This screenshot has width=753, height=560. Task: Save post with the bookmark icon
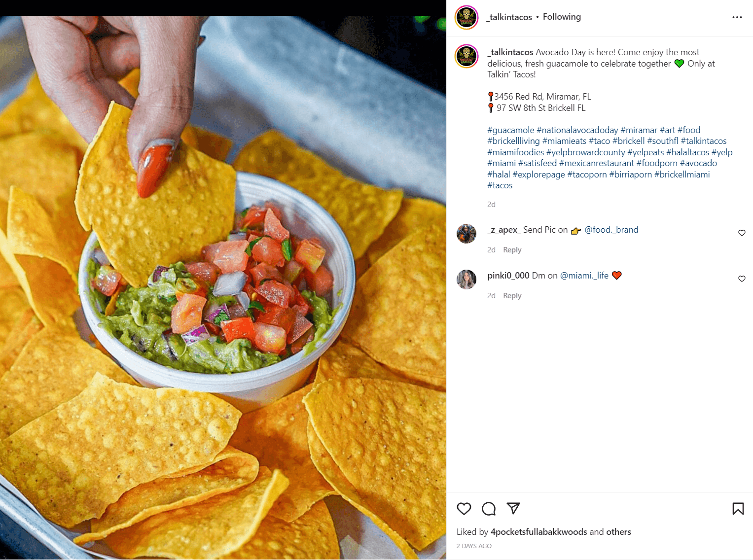tap(738, 509)
